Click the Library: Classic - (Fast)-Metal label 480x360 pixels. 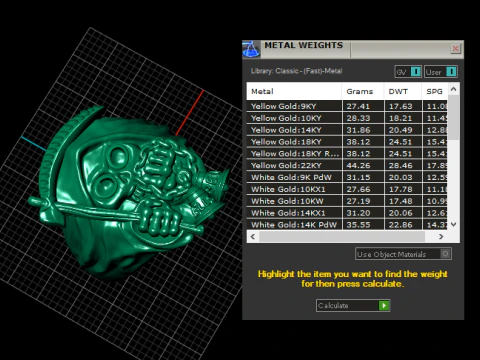coord(296,71)
